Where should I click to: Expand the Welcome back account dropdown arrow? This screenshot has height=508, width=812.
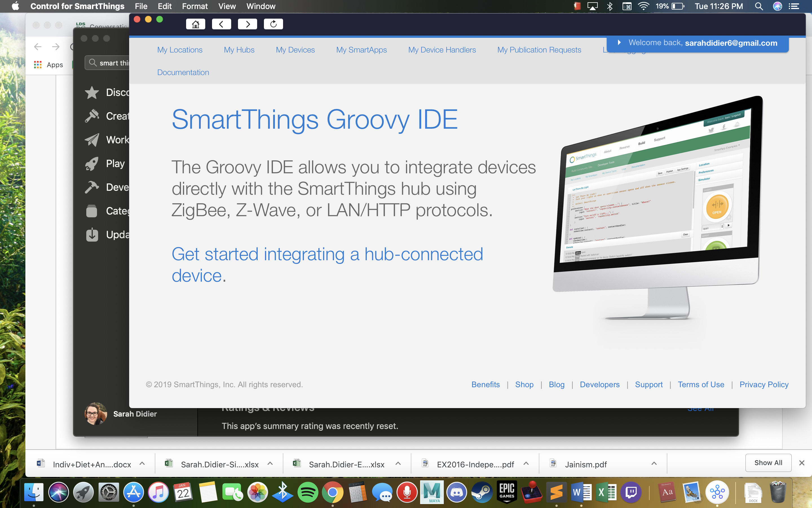click(619, 43)
